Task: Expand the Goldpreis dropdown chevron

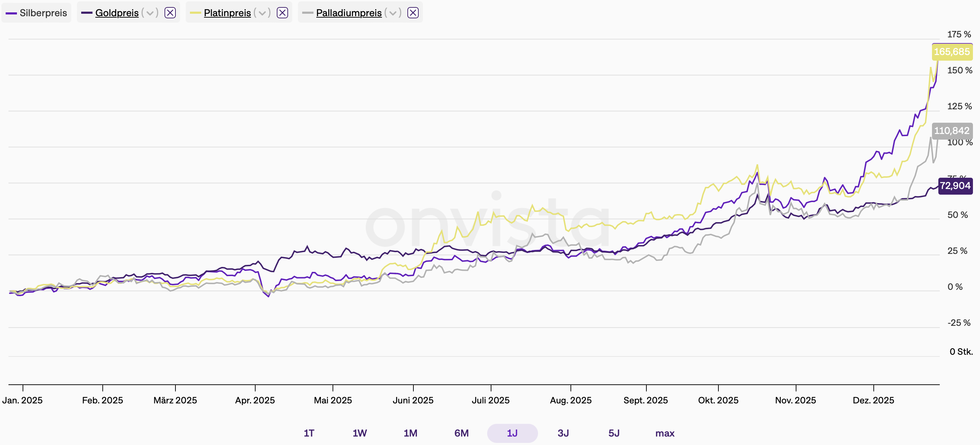Action: click(x=150, y=13)
